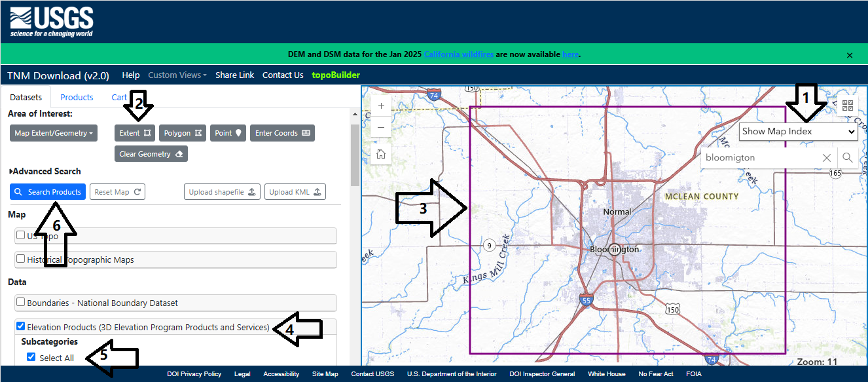Switch to the Products tab
Image resolution: width=868 pixels, height=382 pixels.
click(x=77, y=97)
